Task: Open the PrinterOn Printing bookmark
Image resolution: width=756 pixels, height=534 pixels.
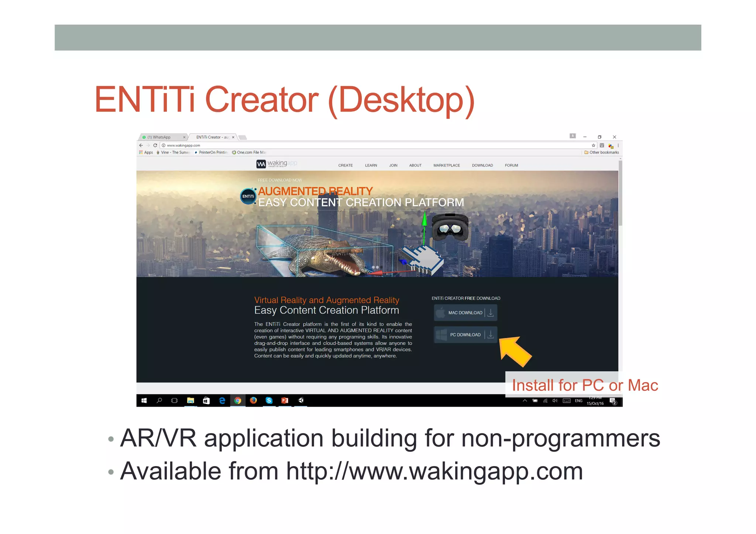Action: point(211,152)
